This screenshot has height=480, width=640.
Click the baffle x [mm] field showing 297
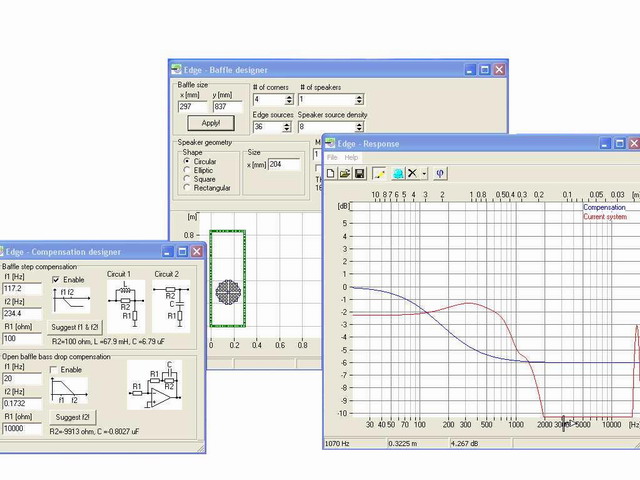click(x=193, y=107)
